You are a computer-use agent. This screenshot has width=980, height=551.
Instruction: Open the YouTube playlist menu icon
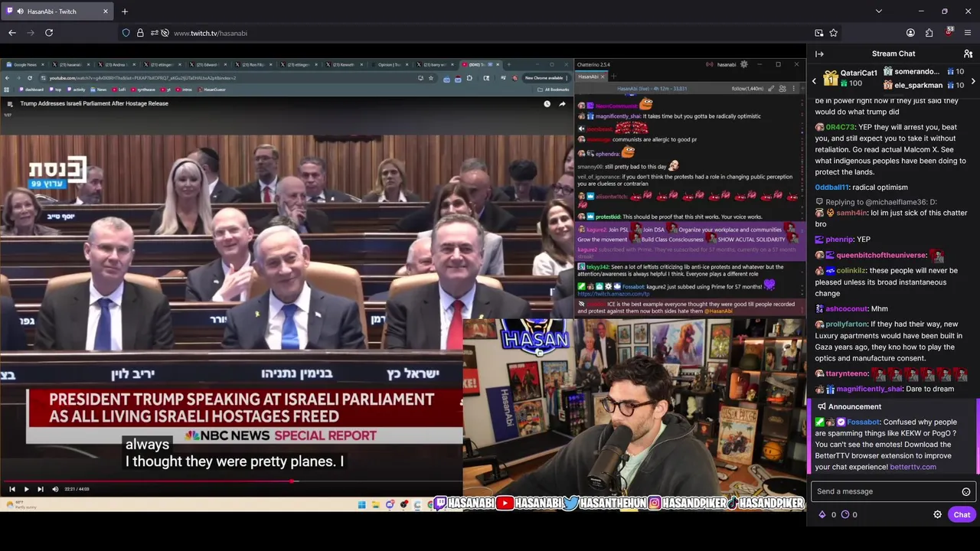pos(10,103)
